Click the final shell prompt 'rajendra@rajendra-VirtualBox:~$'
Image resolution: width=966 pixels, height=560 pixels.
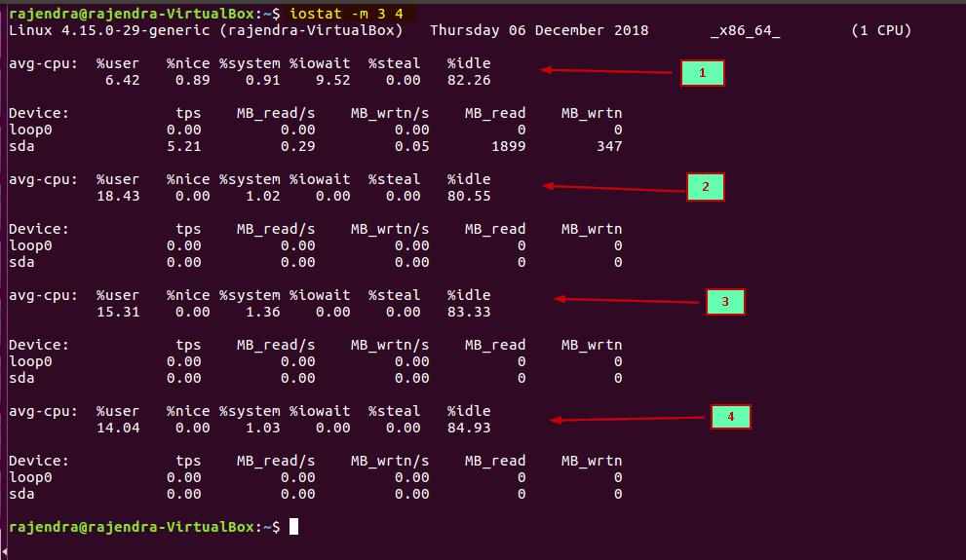(145, 528)
